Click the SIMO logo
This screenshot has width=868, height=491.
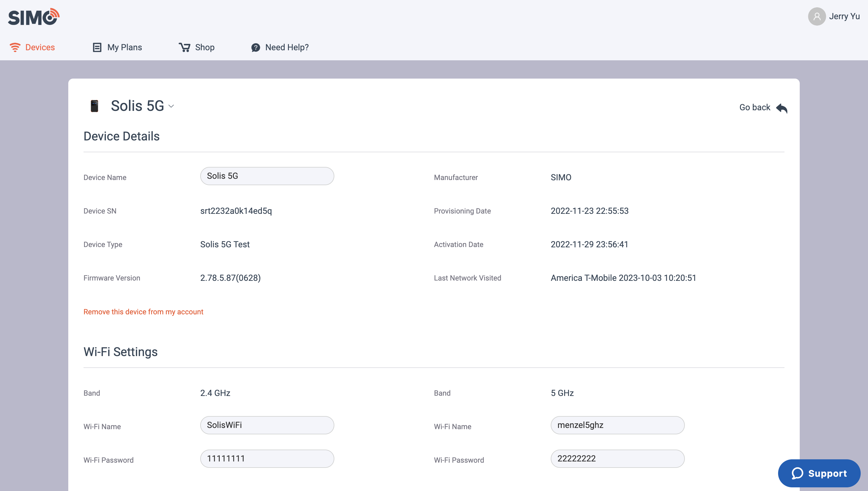[x=34, y=16]
